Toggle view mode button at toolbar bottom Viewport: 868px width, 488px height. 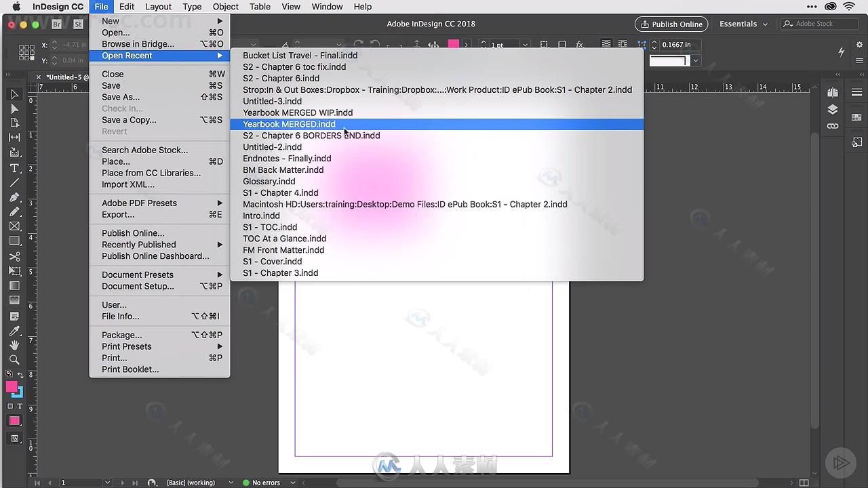tap(14, 439)
